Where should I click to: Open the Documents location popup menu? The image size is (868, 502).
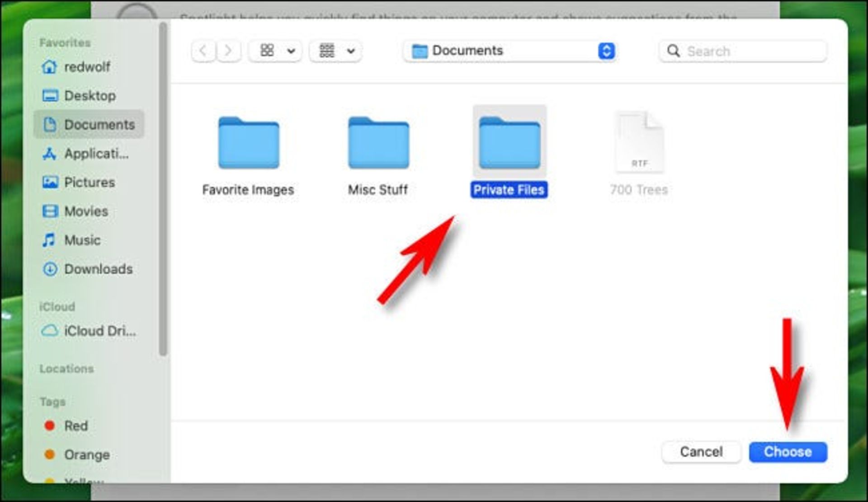pos(509,51)
